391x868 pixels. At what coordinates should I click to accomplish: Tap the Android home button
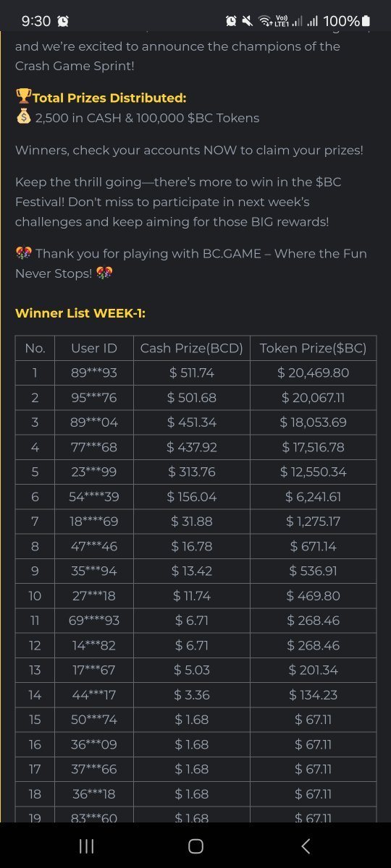click(195, 846)
